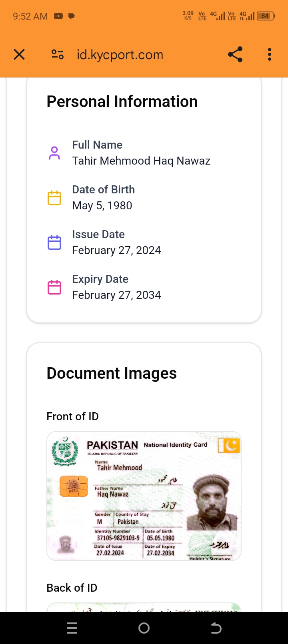Open recent apps from navigation bar
Image resolution: width=288 pixels, height=644 pixels.
[72, 628]
